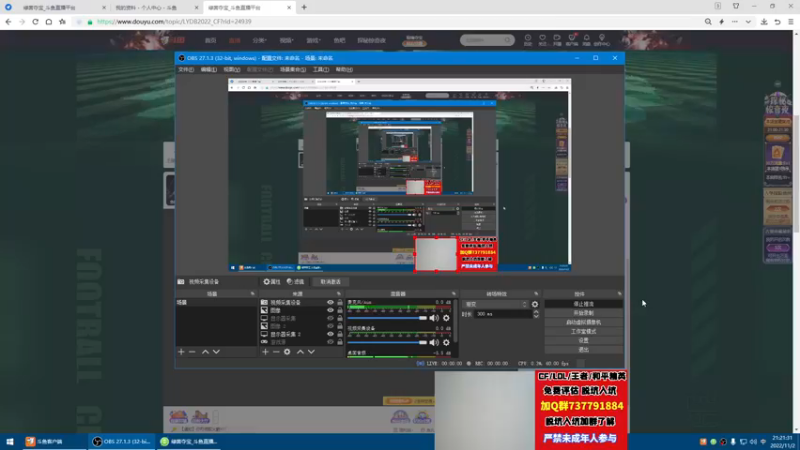Viewport: 800px width, 450px height.
Task: Click Studio Mode button in Controls
Action: 583,331
